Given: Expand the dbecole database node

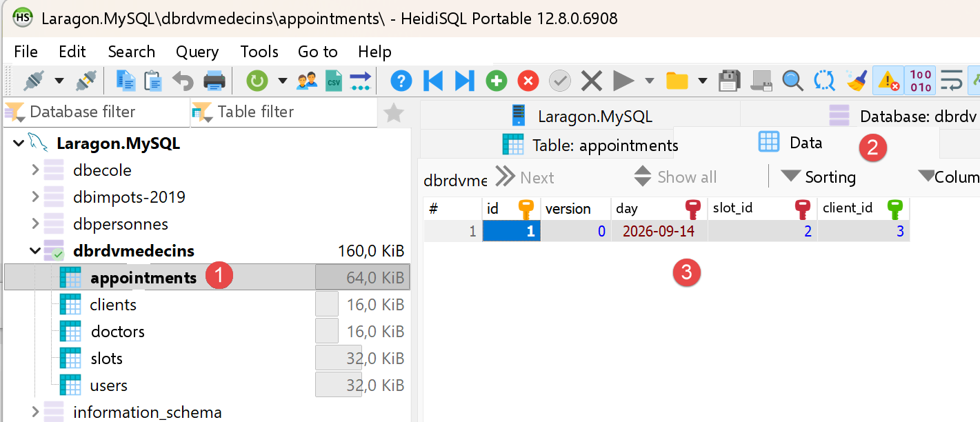Looking at the screenshot, I should [x=35, y=170].
